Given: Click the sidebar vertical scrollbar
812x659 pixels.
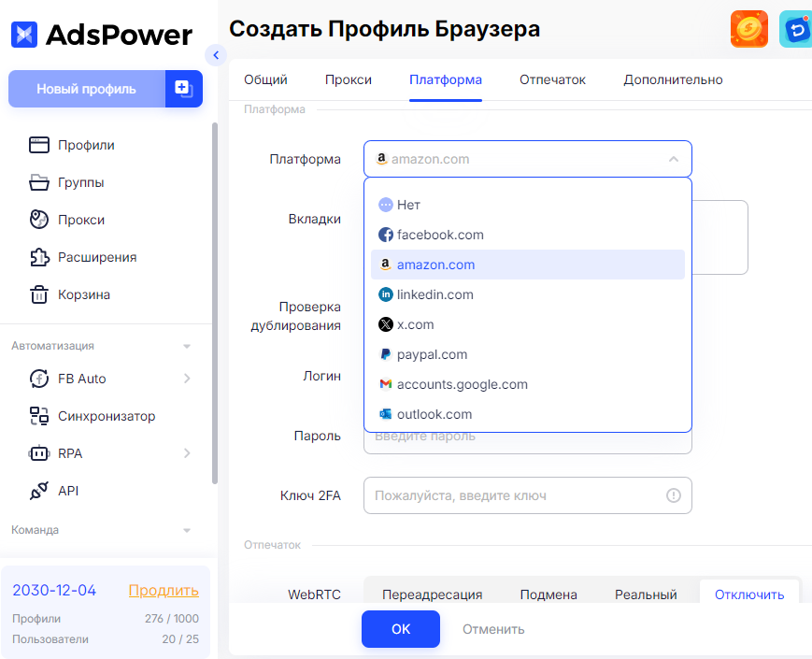Looking at the screenshot, I should coord(215,303).
